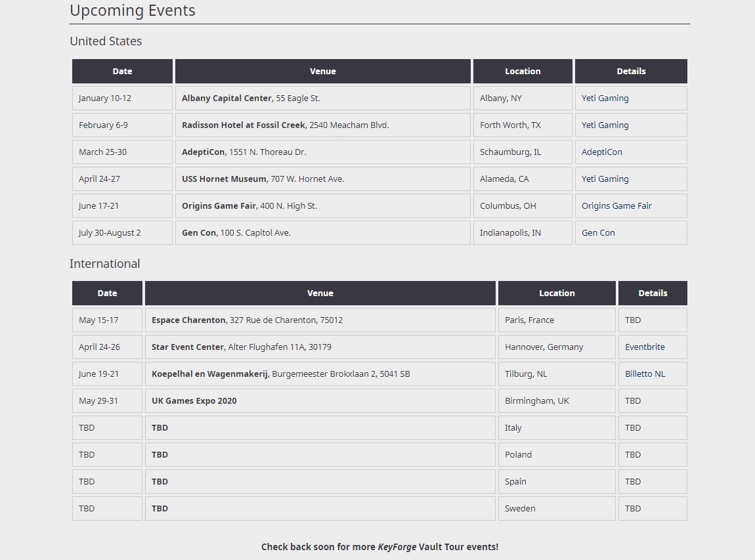Click the TBD details cell for Paris event
The image size is (755, 560).
tap(653, 320)
